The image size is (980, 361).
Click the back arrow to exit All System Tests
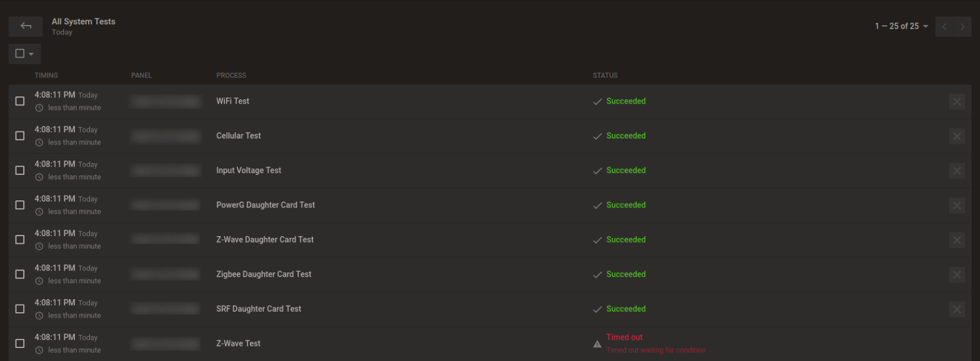[x=25, y=26]
